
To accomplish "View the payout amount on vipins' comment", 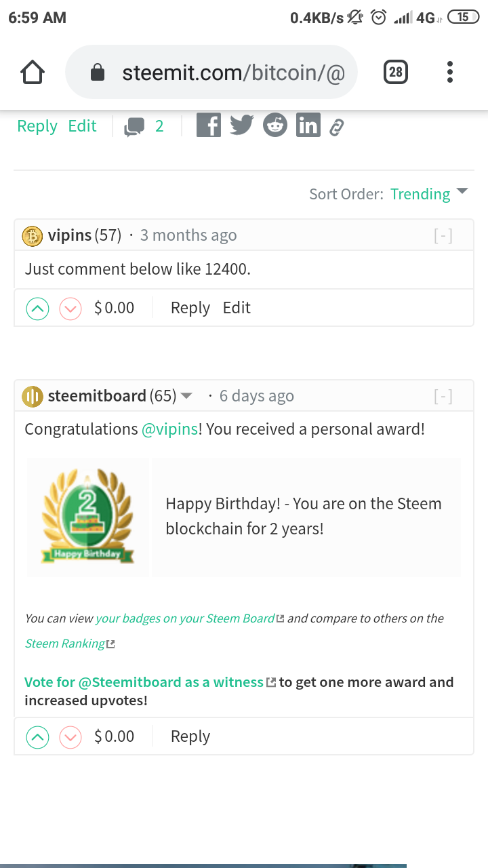I will click(114, 308).
